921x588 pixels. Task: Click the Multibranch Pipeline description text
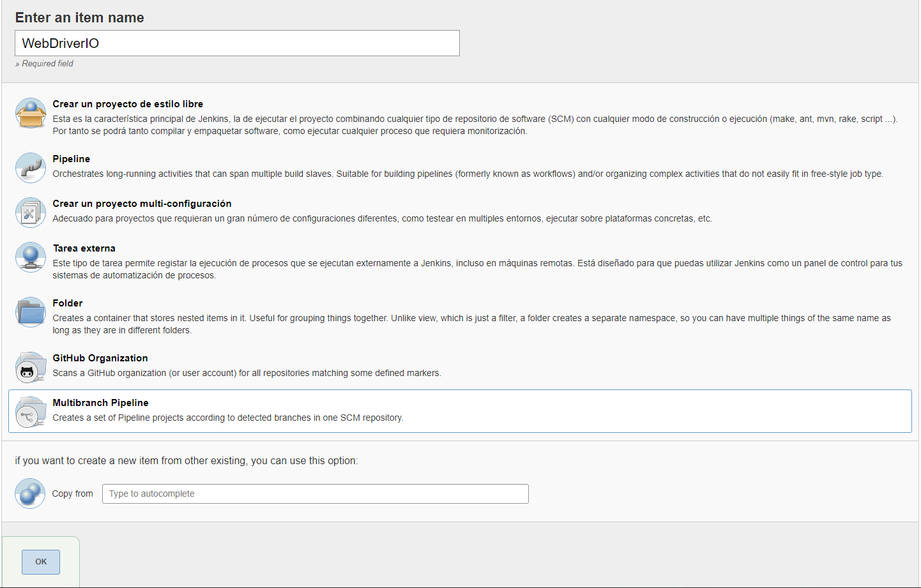[x=228, y=418]
